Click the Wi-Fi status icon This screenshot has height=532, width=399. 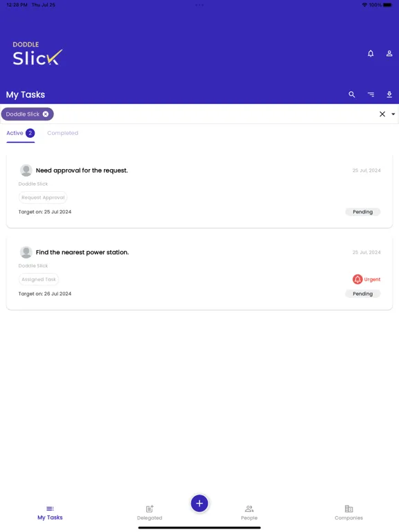[364, 5]
